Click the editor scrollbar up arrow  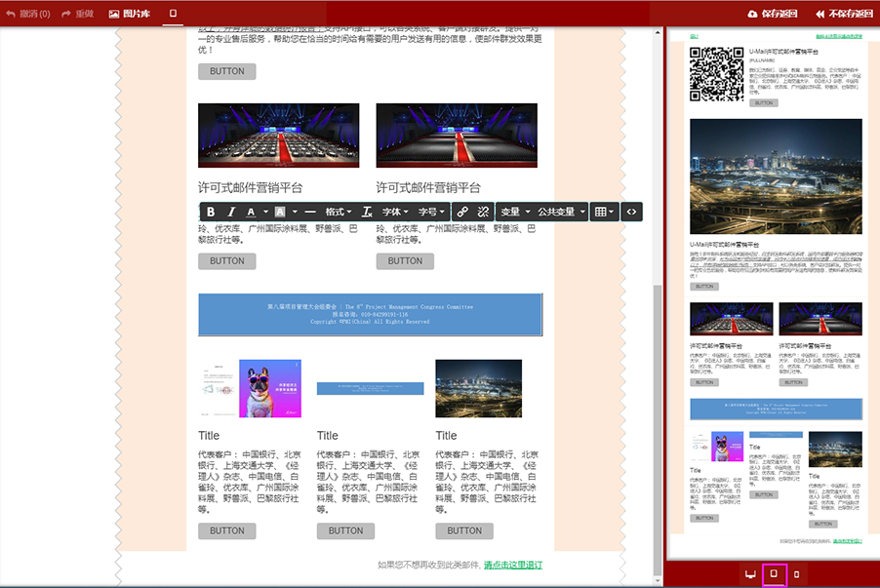click(x=658, y=32)
